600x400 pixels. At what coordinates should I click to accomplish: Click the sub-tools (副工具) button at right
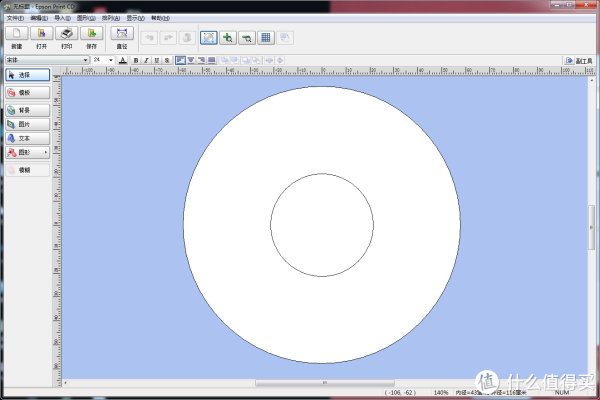[579, 60]
